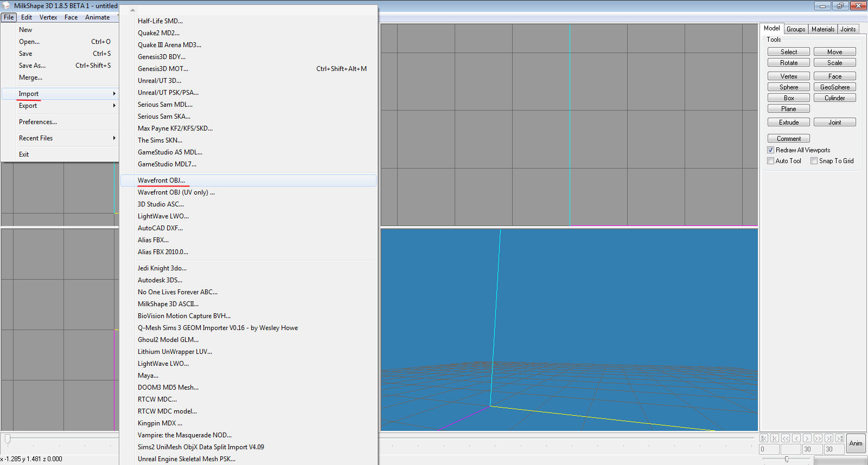This screenshot has width=868, height=465.
Task: Expand the Recent Files submenu
Action: [60, 138]
